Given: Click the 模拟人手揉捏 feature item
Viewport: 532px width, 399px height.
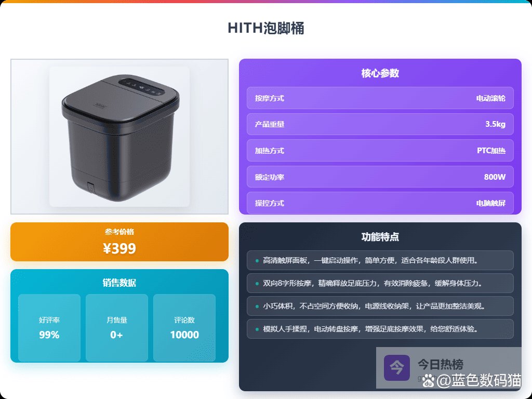Looking at the screenshot, I should (x=380, y=329).
